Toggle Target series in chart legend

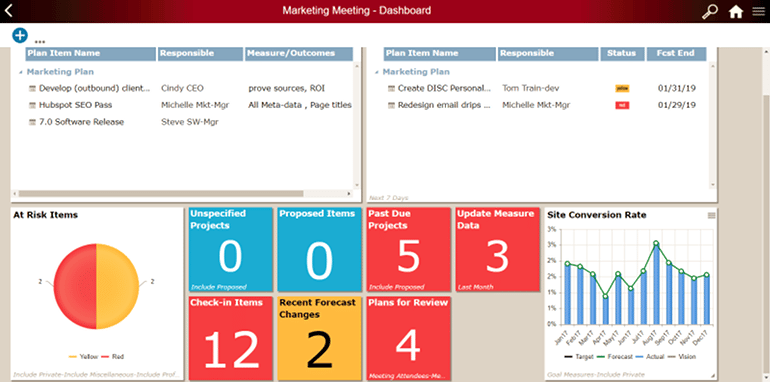coord(579,357)
